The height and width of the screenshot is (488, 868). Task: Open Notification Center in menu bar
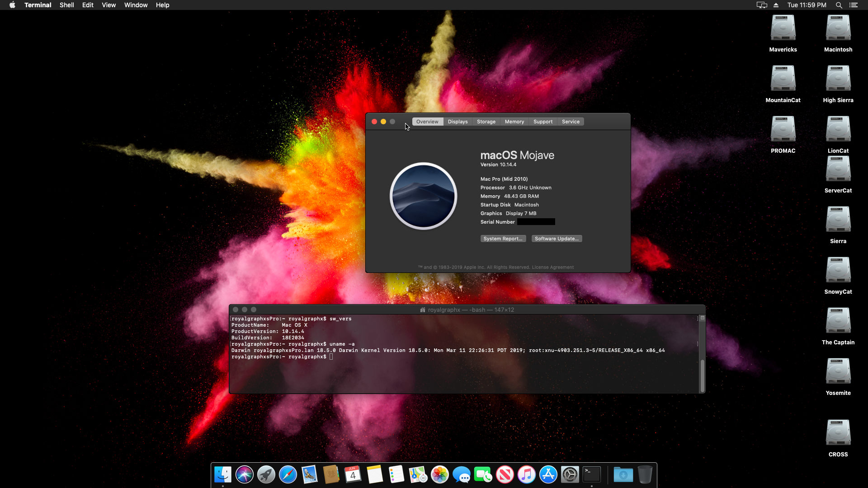[x=853, y=5]
